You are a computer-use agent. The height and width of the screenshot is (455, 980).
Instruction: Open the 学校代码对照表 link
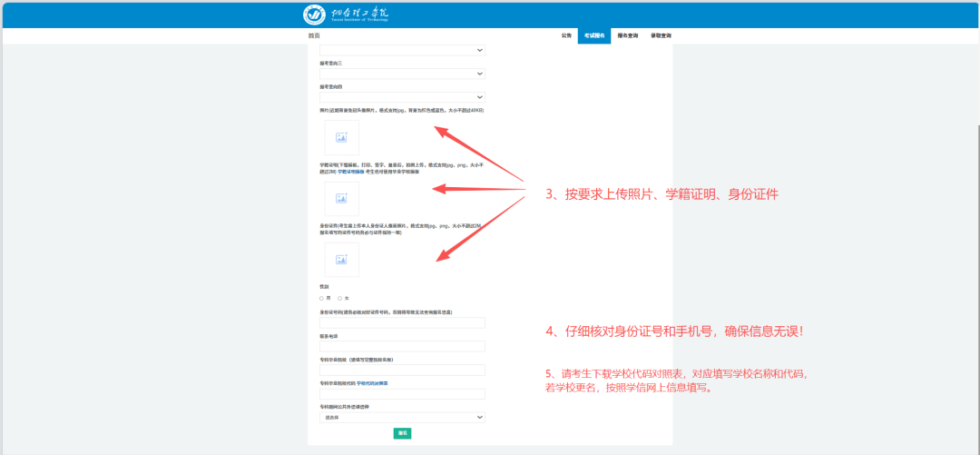pyautogui.click(x=373, y=383)
